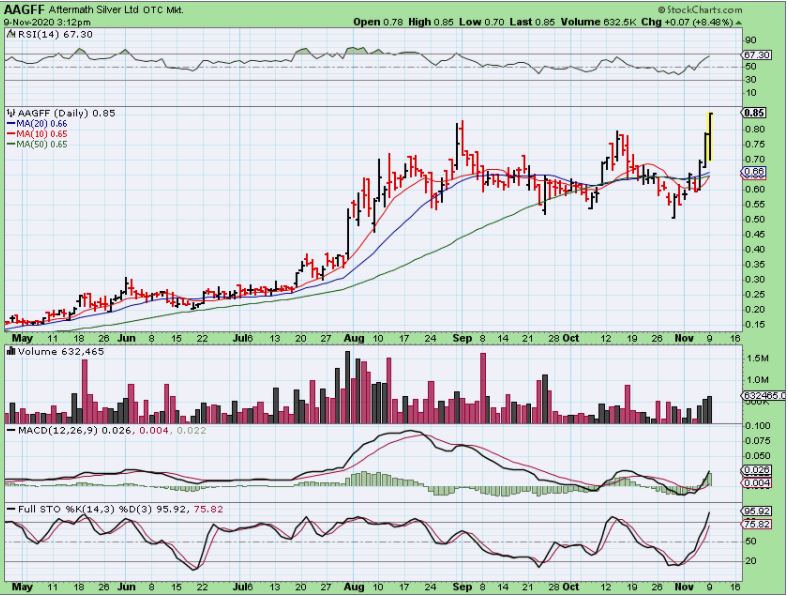Click Jul6 on the stochastic panel date axis
788x596 pixels.
tap(243, 586)
